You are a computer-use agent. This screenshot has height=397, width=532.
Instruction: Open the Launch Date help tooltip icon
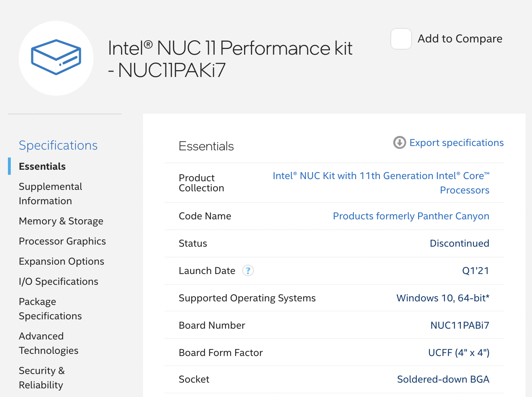point(248,270)
